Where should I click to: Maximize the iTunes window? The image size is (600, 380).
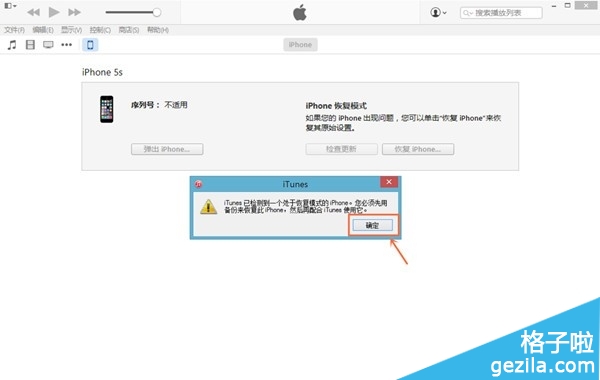[x=567, y=5]
